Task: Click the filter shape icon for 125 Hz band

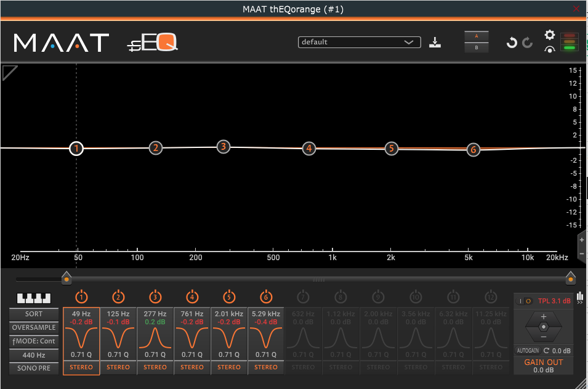Action: [118, 337]
